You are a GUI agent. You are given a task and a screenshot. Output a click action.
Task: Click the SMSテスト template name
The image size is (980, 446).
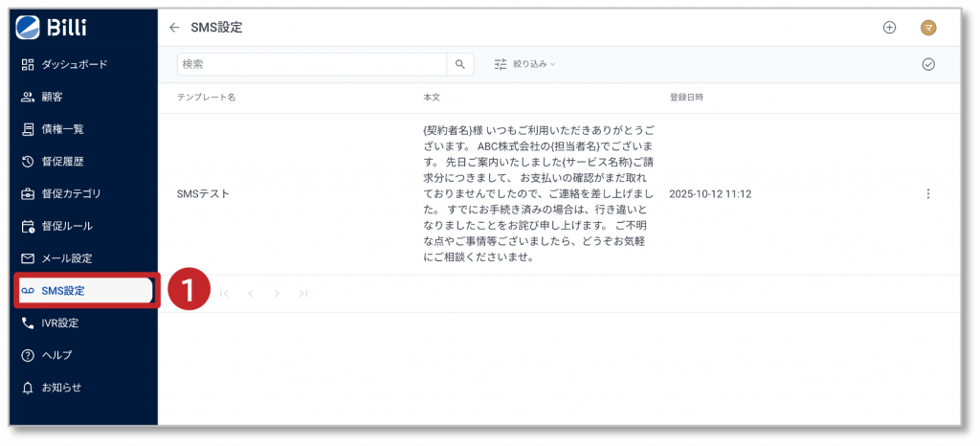pyautogui.click(x=203, y=194)
